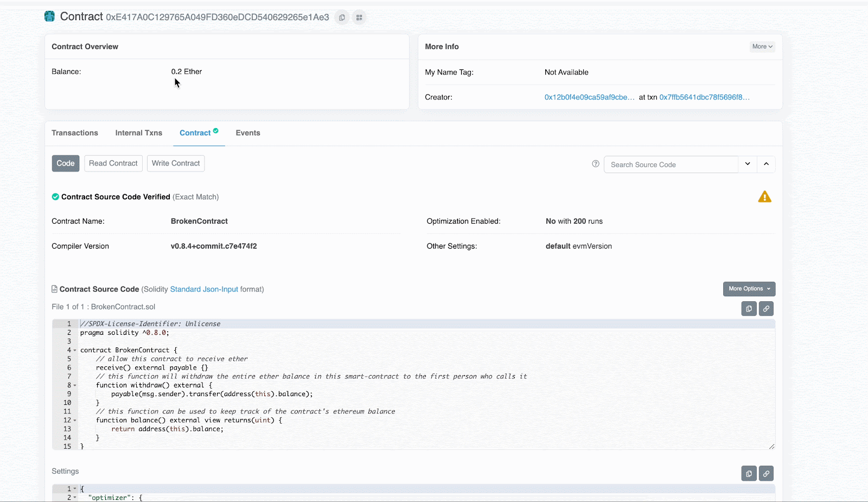This screenshot has height=502, width=868.
Task: Click the yellow warning triangle icon
Action: click(x=764, y=197)
